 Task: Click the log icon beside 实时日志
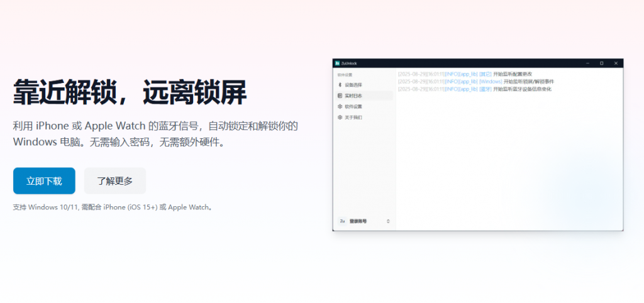pyautogui.click(x=340, y=96)
